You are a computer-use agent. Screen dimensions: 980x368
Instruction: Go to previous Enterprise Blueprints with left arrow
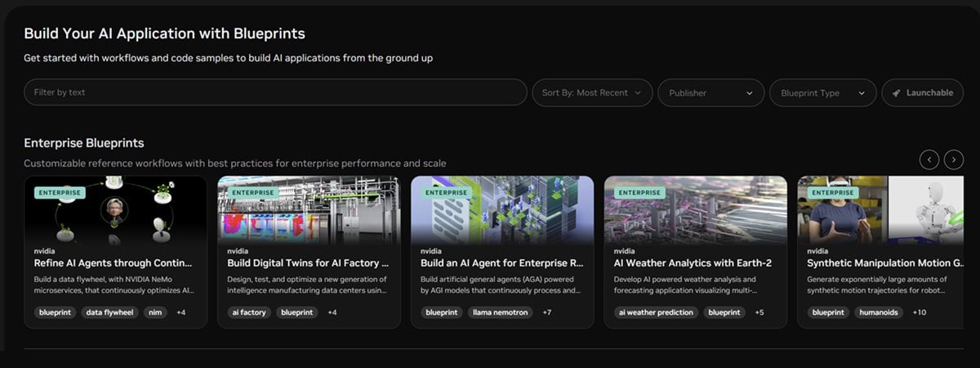(x=929, y=159)
